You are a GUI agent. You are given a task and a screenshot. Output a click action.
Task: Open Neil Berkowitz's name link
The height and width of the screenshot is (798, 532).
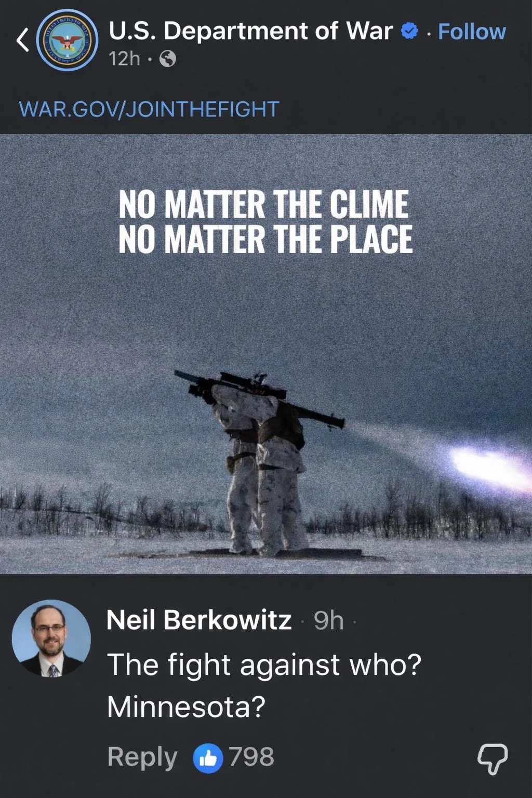199,620
